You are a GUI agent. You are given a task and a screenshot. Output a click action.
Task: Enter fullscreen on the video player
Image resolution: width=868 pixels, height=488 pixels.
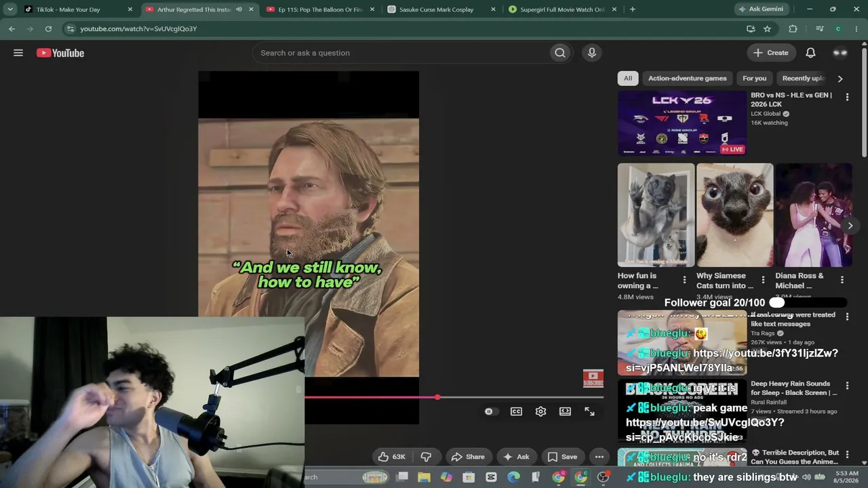click(x=589, y=411)
